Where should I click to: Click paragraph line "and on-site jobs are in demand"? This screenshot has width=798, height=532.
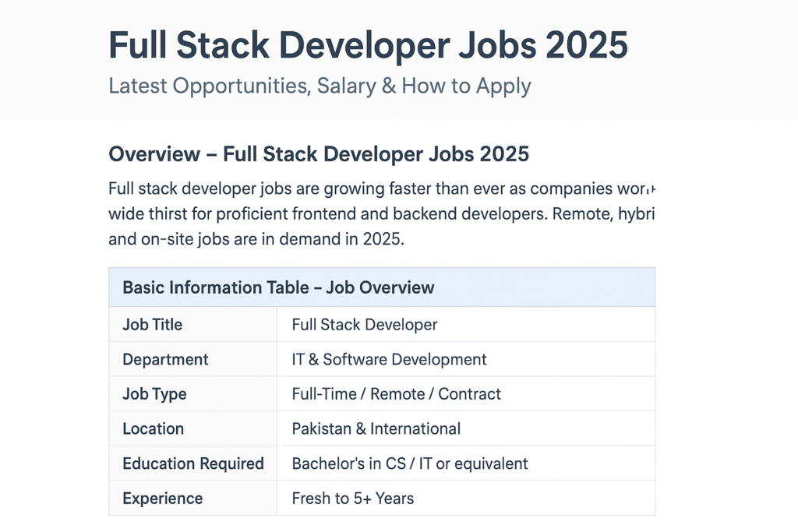(256, 238)
